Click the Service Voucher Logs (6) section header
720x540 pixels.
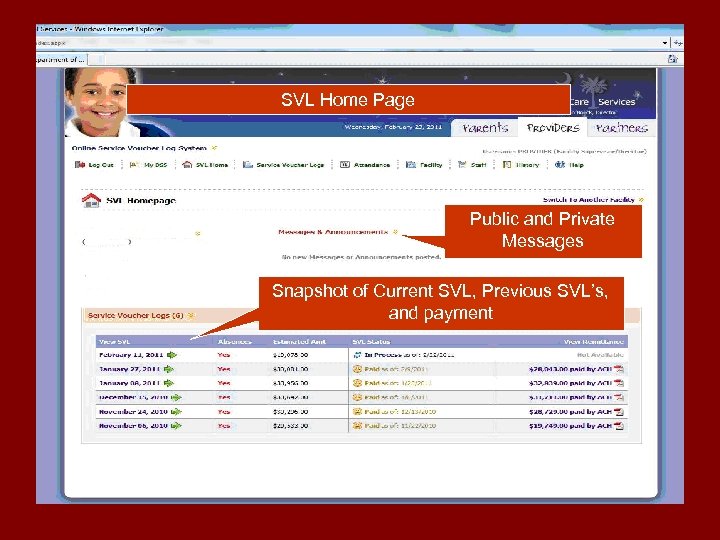(135, 315)
